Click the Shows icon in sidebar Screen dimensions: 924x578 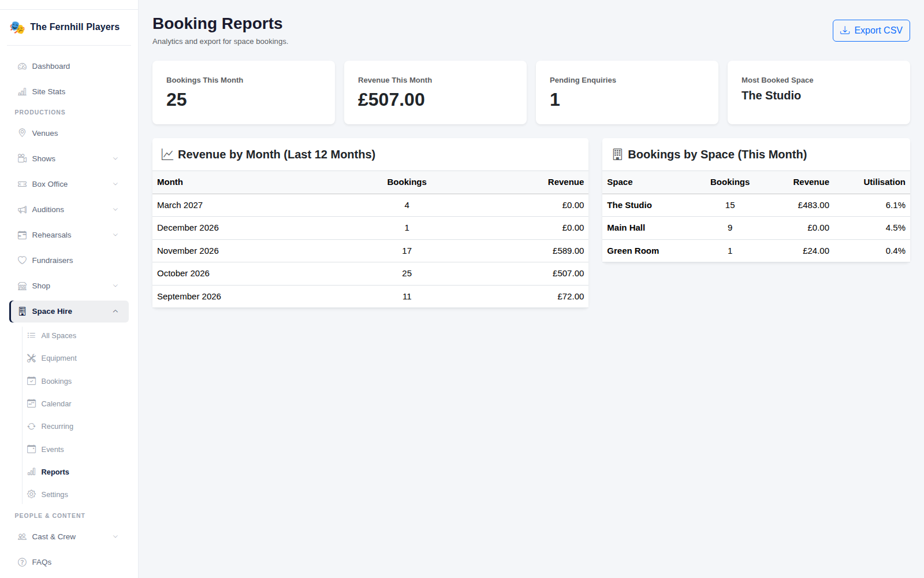coord(22,158)
